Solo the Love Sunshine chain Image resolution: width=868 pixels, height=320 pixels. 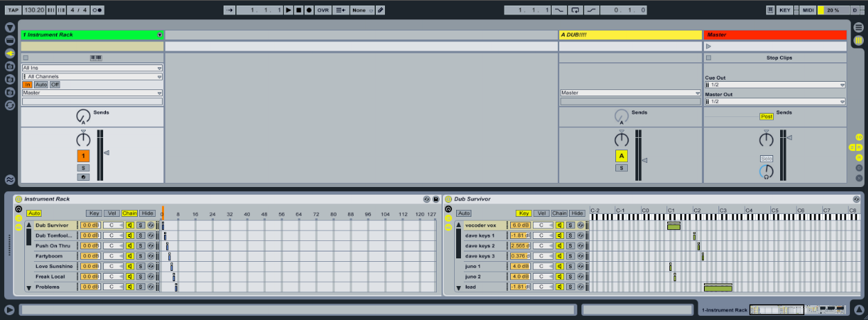(141, 267)
